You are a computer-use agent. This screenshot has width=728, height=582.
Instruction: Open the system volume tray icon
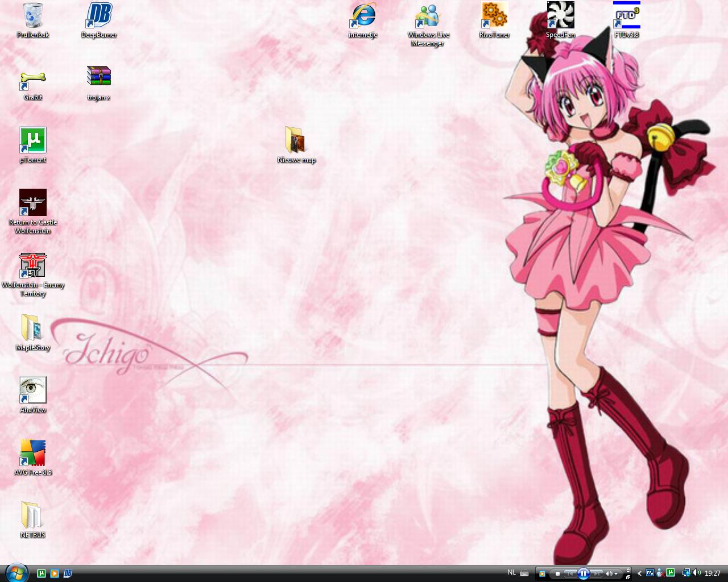697,573
